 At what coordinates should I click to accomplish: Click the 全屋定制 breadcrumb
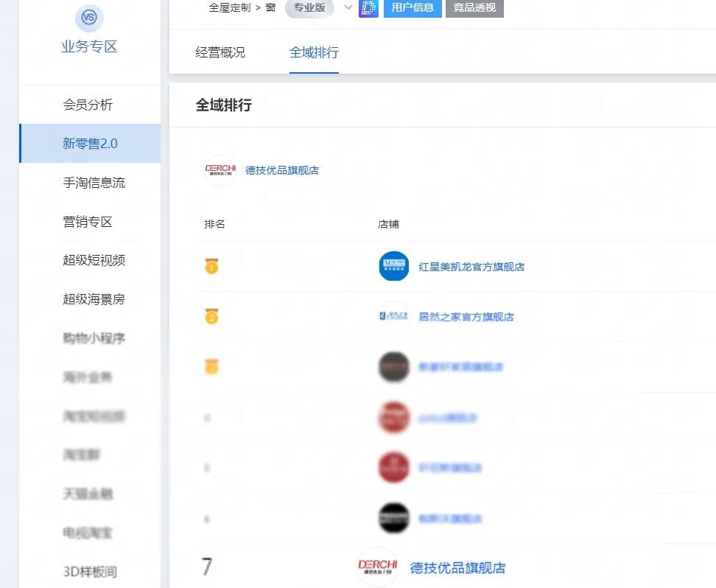(230, 8)
